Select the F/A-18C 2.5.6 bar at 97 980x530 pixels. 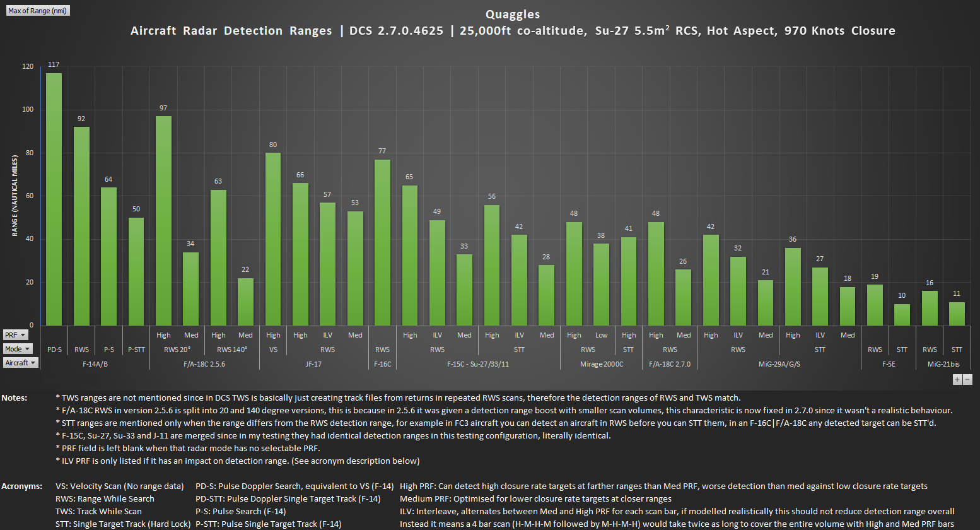tap(163, 221)
